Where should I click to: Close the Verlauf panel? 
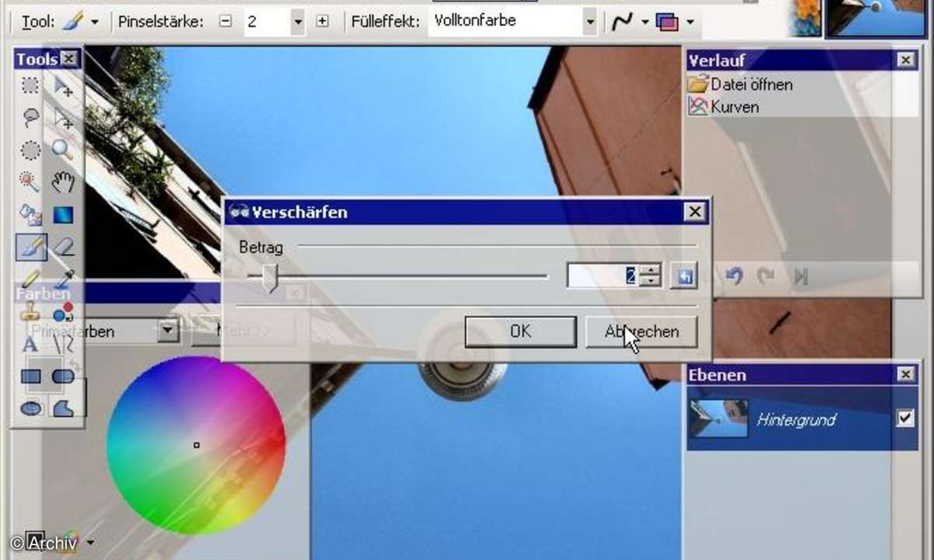906,60
